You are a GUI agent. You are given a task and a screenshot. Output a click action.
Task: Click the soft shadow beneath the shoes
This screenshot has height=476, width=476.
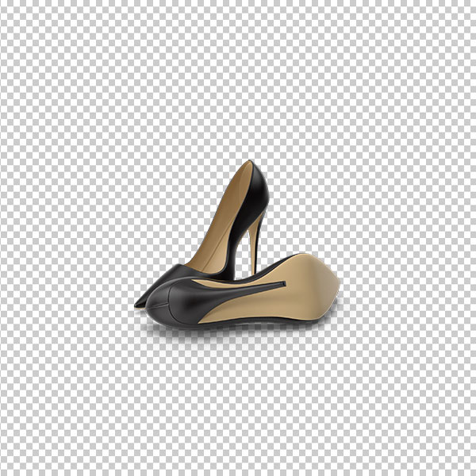pos(231,332)
